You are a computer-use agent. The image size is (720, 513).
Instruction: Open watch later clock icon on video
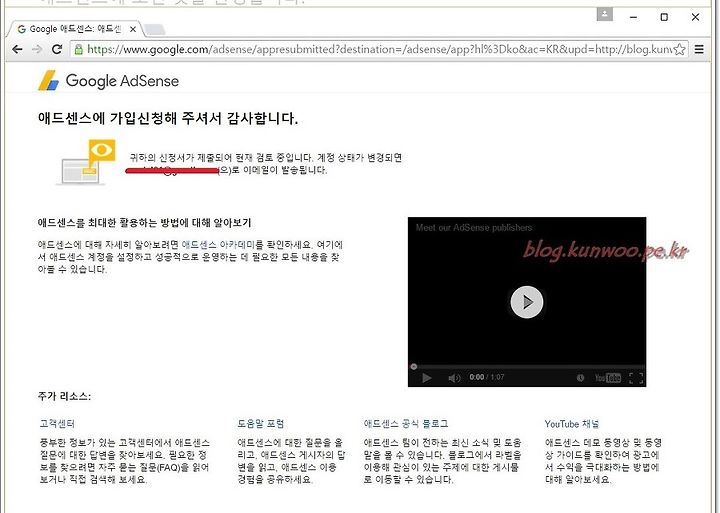click(580, 378)
